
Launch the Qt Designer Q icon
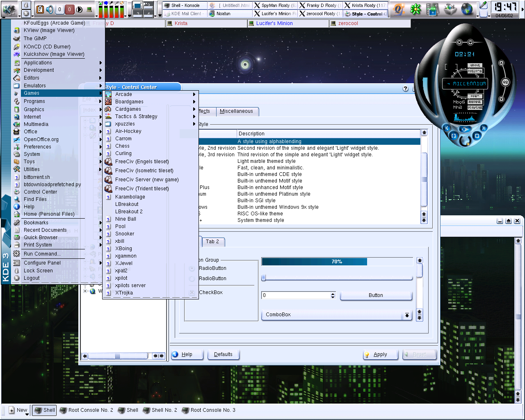tap(398, 9)
